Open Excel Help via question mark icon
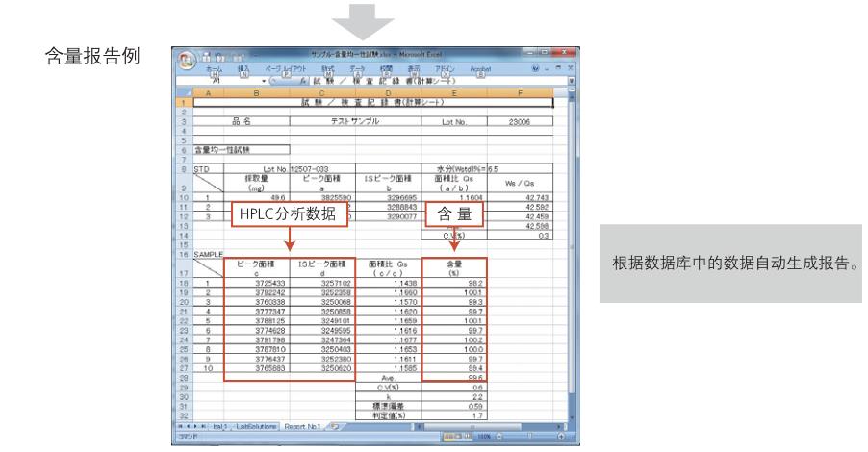Screen dimensions: 868x452 pos(535,68)
